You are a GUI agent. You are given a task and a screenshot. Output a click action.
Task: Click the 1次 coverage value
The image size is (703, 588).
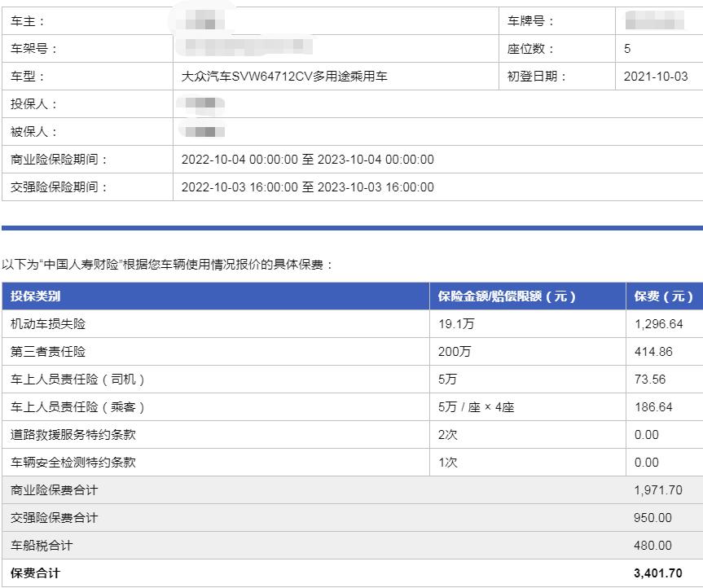click(447, 463)
